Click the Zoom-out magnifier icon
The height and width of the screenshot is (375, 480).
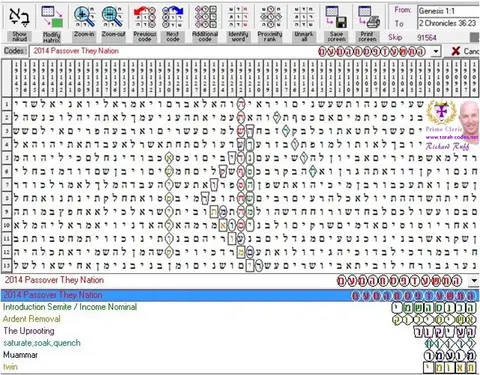pyautogui.click(x=113, y=17)
